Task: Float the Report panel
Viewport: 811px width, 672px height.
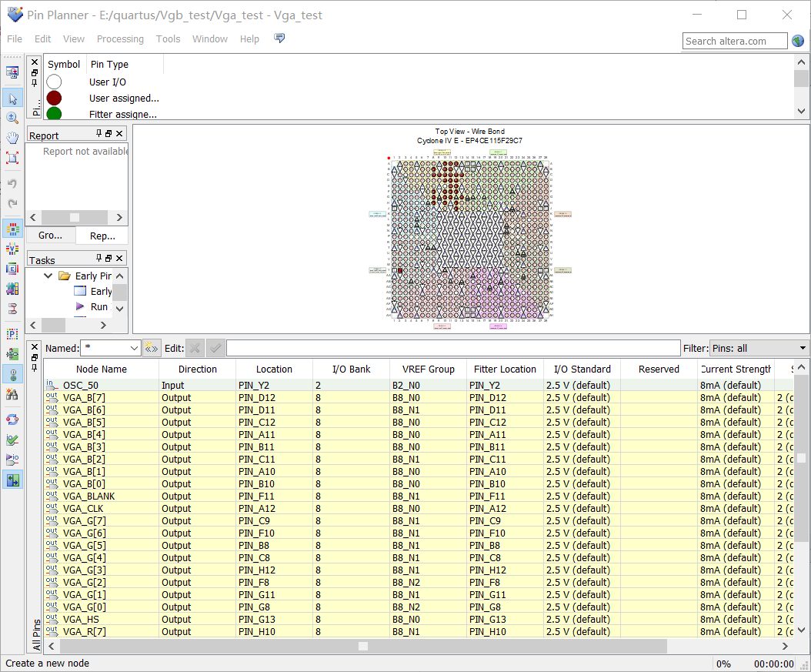Action: (x=108, y=133)
